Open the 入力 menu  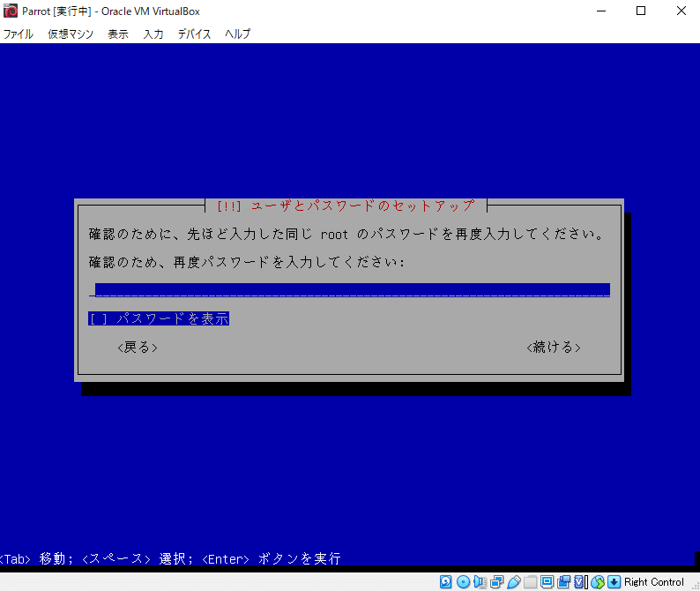coord(153,34)
